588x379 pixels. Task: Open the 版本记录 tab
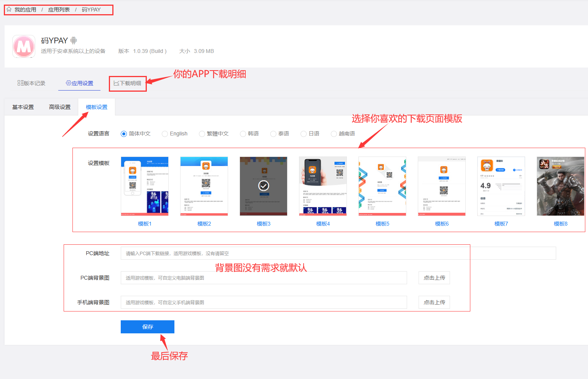pyautogui.click(x=31, y=83)
